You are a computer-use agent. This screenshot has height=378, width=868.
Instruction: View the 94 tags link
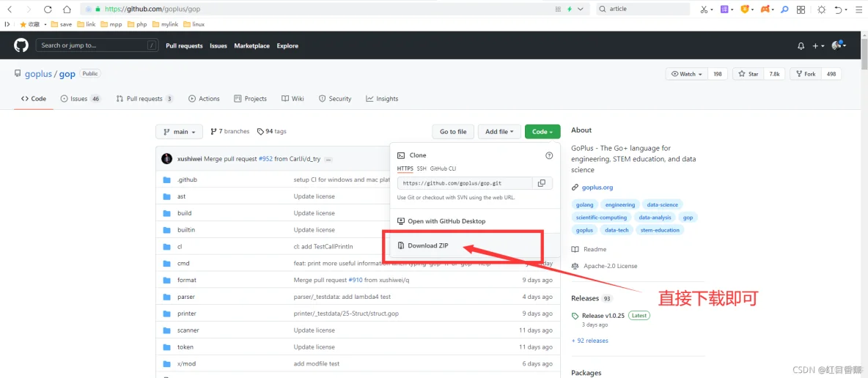pos(272,132)
